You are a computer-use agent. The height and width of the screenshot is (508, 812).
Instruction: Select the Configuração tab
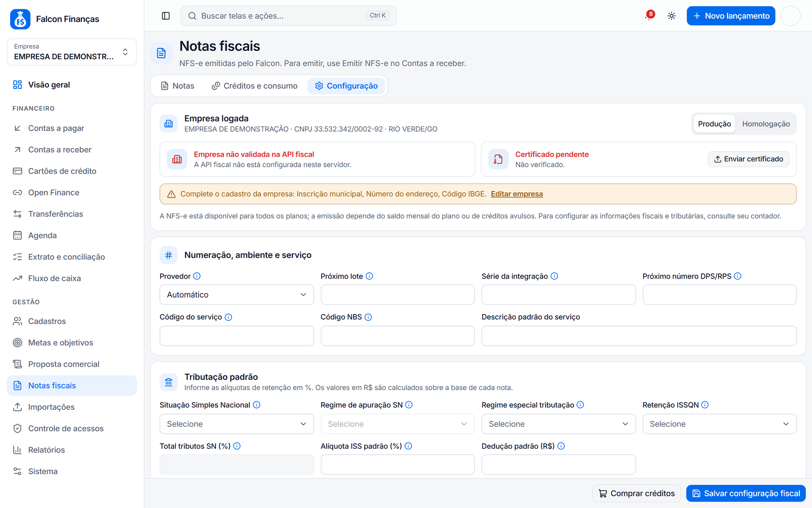pyautogui.click(x=346, y=86)
